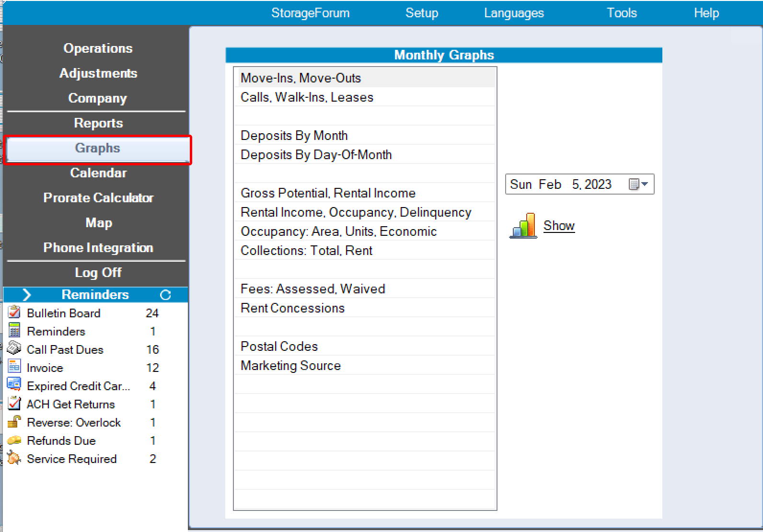Click the Expired Credit Car... label

pyautogui.click(x=79, y=386)
